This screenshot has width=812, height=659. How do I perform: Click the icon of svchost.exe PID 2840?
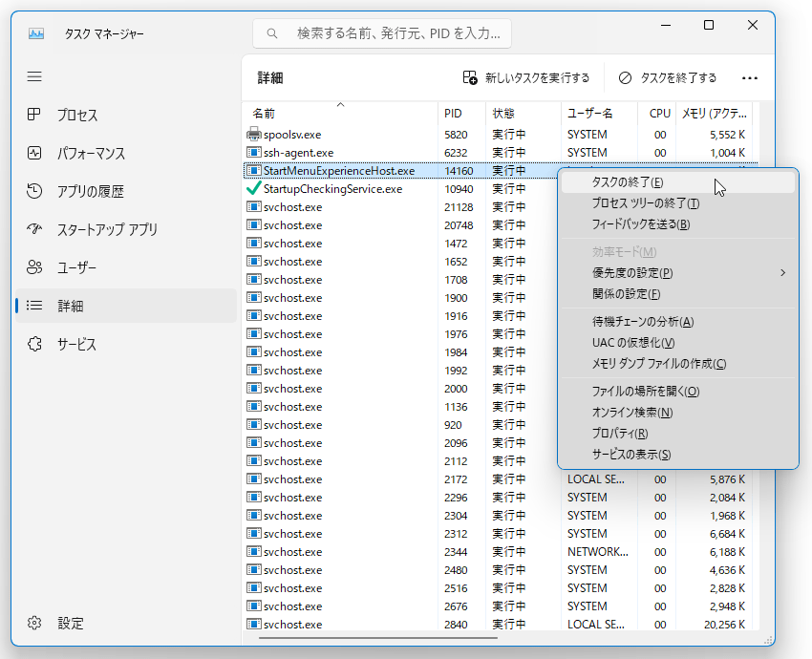254,624
